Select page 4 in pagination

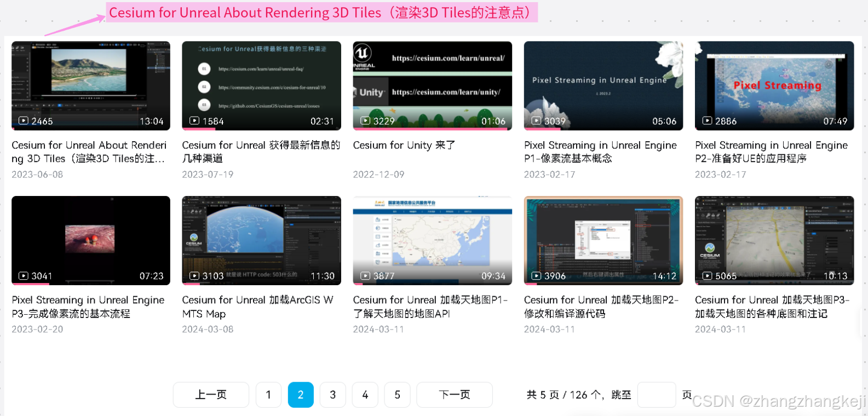click(x=365, y=395)
